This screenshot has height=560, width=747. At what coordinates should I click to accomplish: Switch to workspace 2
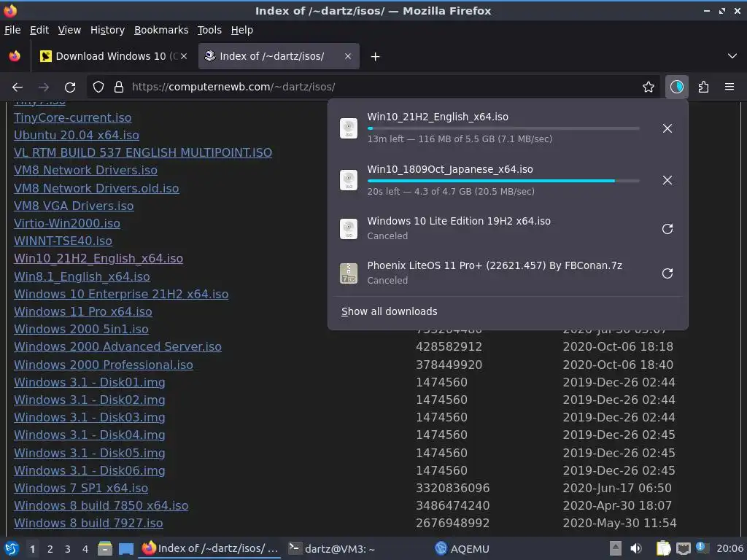[50, 549]
